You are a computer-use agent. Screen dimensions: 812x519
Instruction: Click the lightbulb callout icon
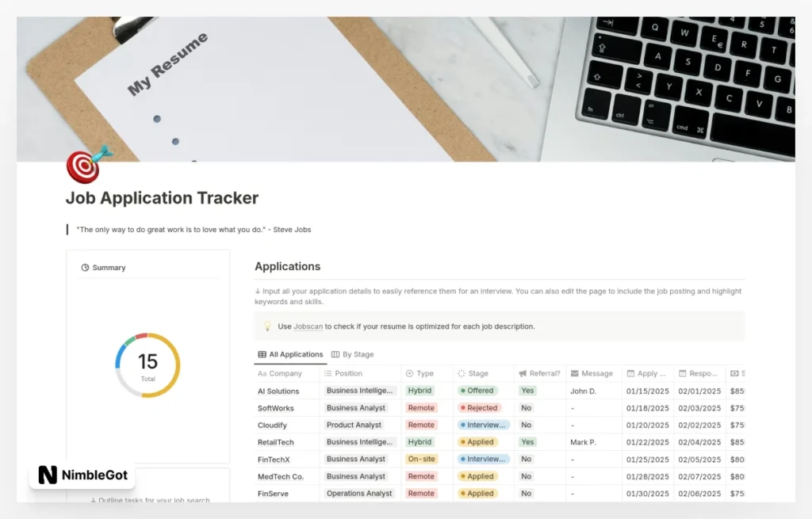tap(267, 326)
